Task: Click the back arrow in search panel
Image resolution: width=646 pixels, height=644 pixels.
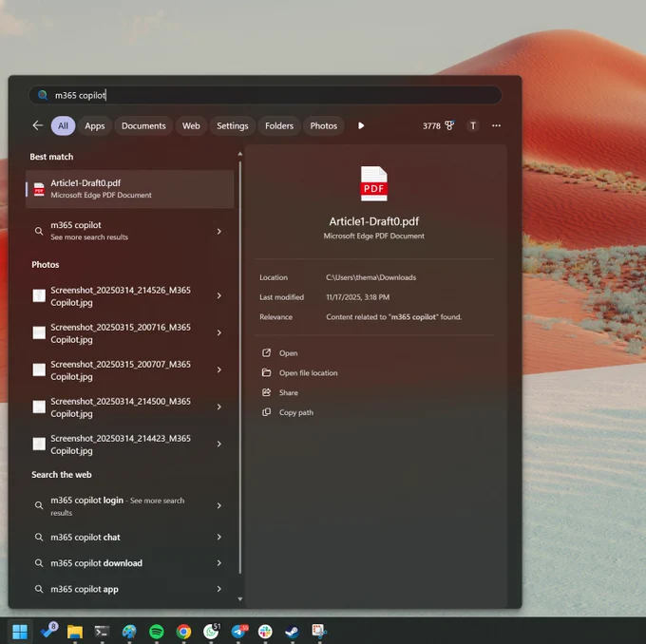Action: pos(38,125)
